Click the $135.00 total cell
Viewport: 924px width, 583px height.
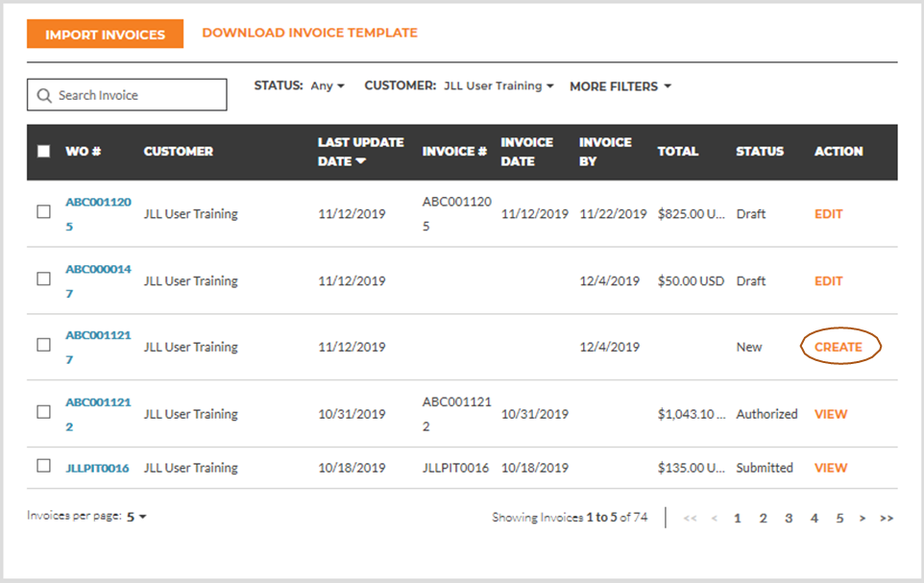pos(692,468)
